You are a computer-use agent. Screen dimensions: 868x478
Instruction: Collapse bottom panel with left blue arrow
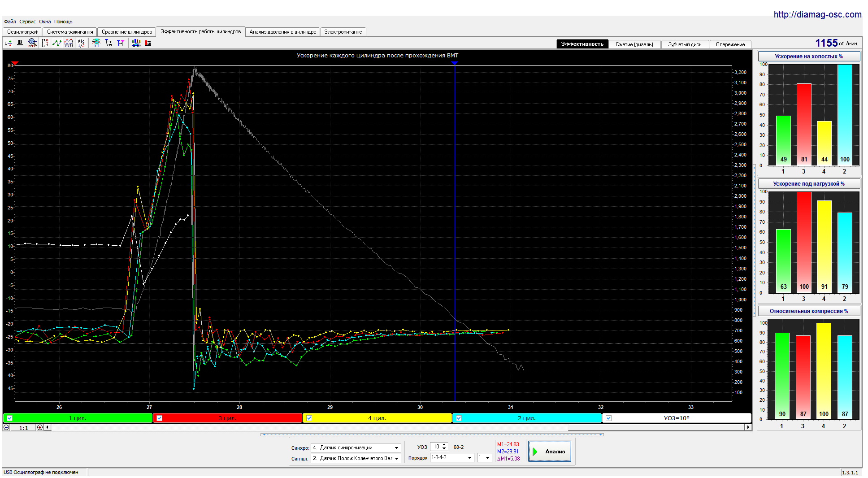264,435
